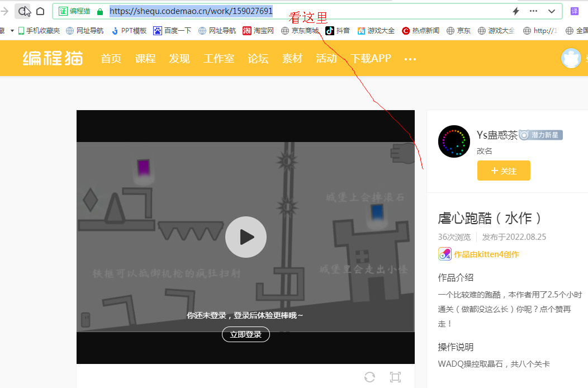Click the 作品由kitten4创作 link
The width and height of the screenshot is (588, 388).
486,254
